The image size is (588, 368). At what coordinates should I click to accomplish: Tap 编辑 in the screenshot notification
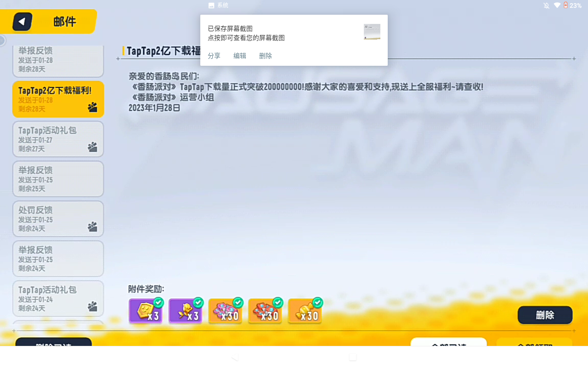(240, 56)
